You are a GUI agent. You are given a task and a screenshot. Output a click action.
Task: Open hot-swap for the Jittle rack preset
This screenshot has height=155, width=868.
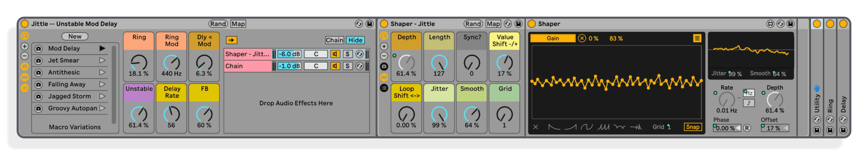click(x=359, y=24)
